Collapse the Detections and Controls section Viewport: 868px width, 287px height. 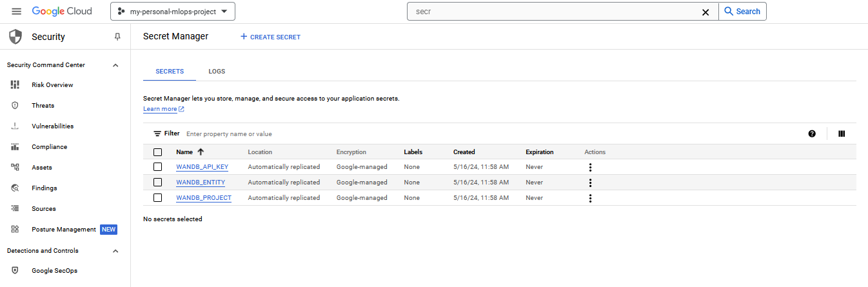click(x=115, y=251)
